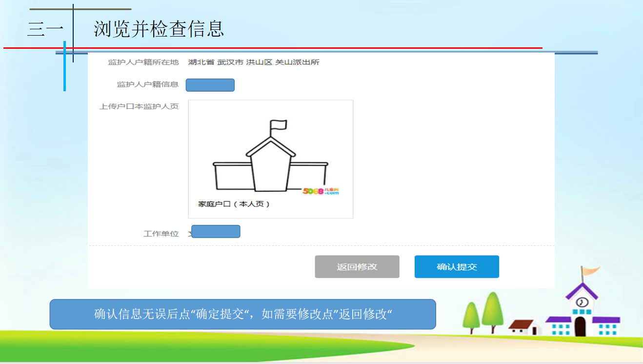Click the uploaded household register thumbnail
The width and height of the screenshot is (643, 364).
[270, 159]
